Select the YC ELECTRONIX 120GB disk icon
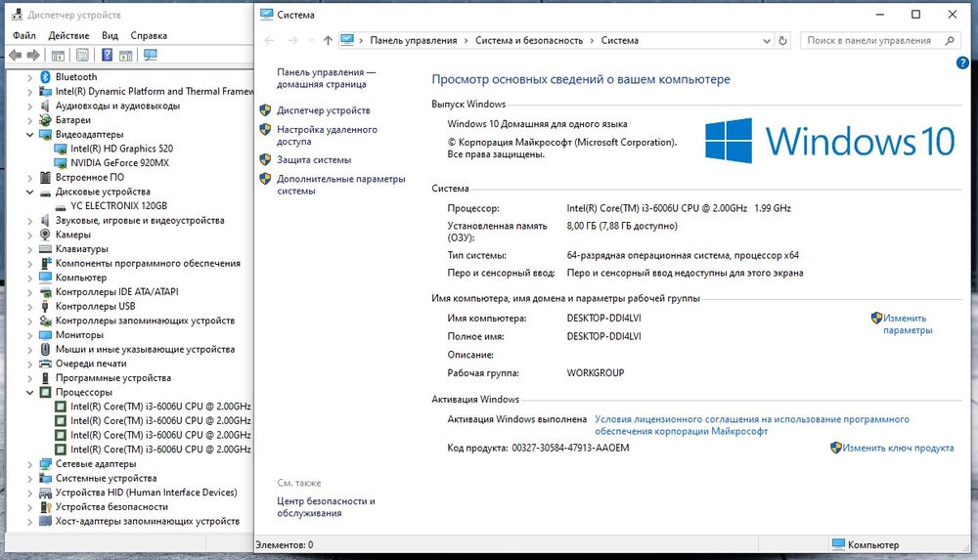978x560 pixels. (61, 206)
